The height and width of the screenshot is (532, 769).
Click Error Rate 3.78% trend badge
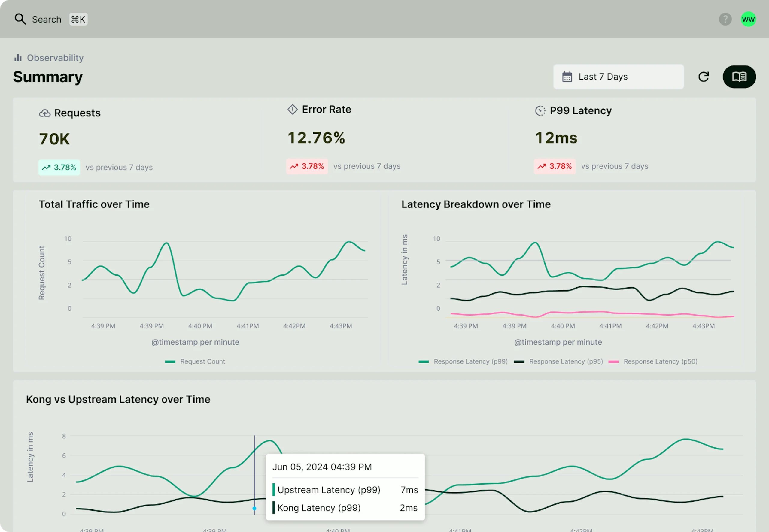(x=307, y=166)
